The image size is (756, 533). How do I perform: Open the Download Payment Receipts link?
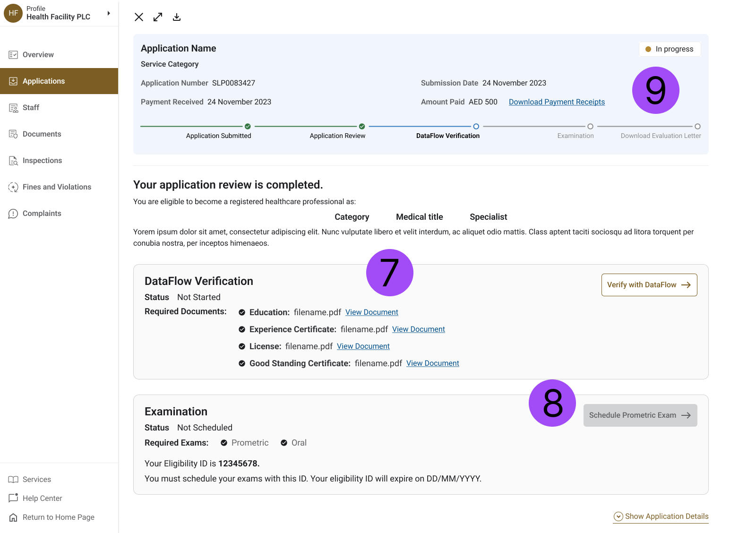pyautogui.click(x=557, y=102)
